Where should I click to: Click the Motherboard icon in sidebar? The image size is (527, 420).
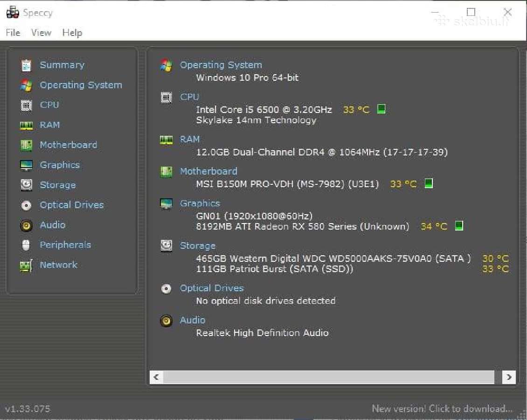(26, 145)
